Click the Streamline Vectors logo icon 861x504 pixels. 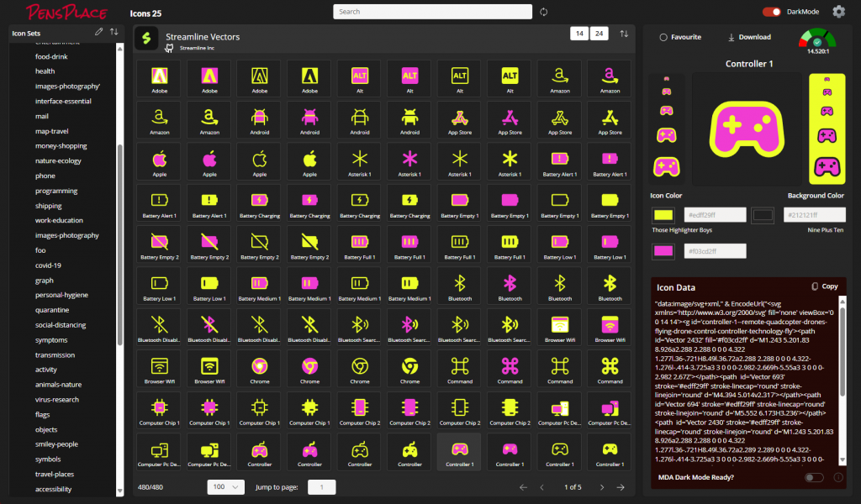146,38
